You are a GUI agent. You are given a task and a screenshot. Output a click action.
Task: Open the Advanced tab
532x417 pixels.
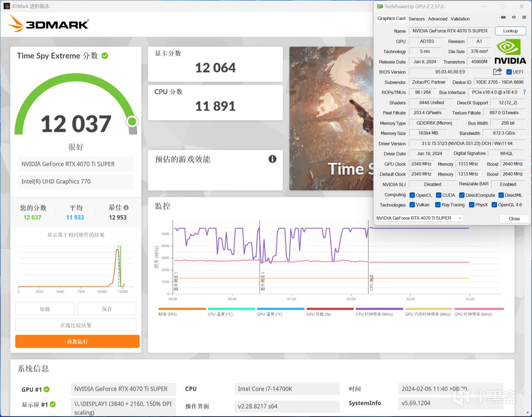pos(438,19)
